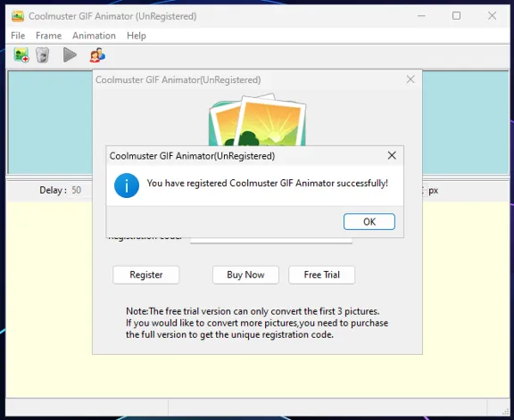Click the Coolmuster app icon in title bar
This screenshot has width=514, height=420.
[18, 16]
